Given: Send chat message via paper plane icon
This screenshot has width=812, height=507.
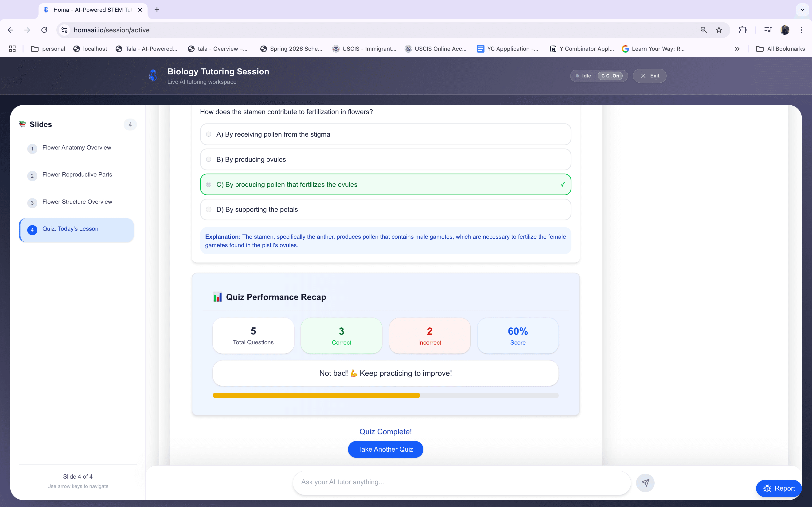Looking at the screenshot, I should point(645,483).
